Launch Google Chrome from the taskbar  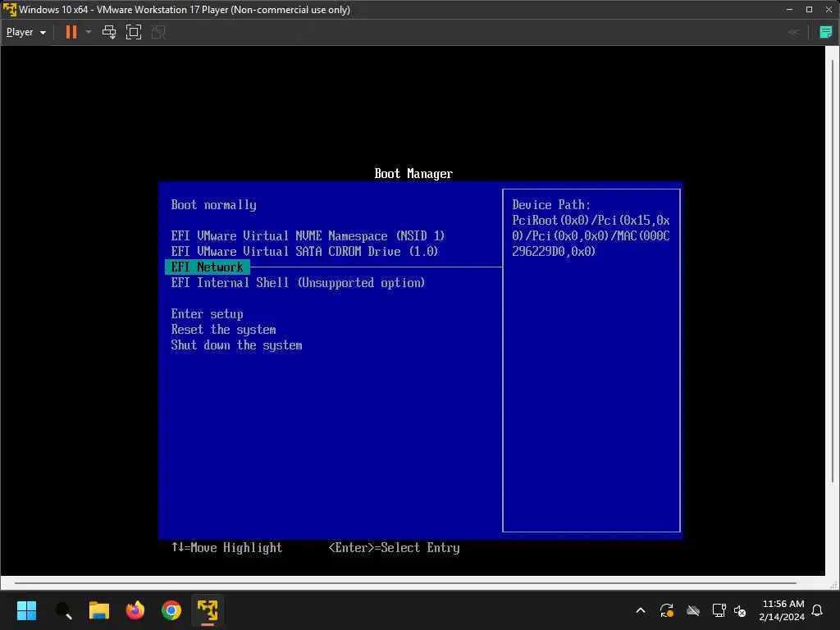tap(171, 610)
